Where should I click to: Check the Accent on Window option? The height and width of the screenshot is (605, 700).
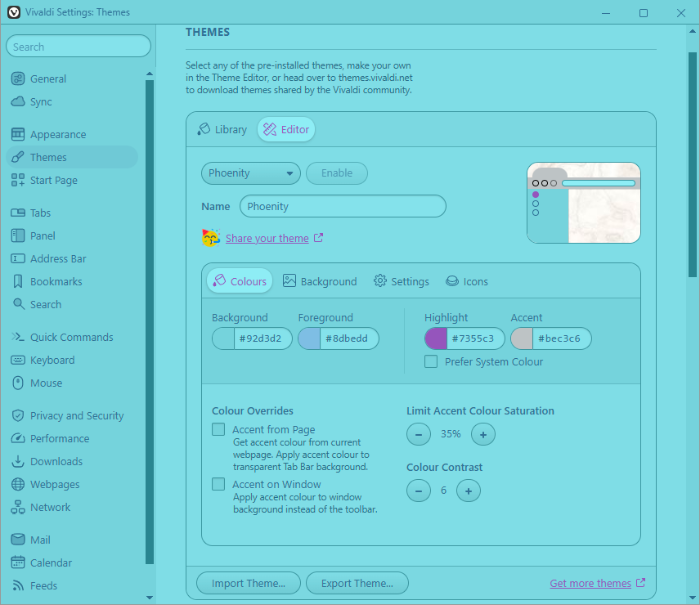[218, 484]
